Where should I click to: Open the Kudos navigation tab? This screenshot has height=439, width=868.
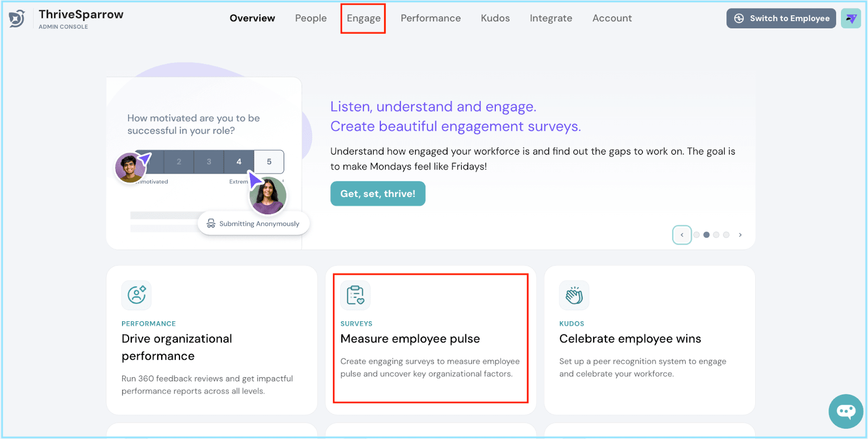coord(495,18)
